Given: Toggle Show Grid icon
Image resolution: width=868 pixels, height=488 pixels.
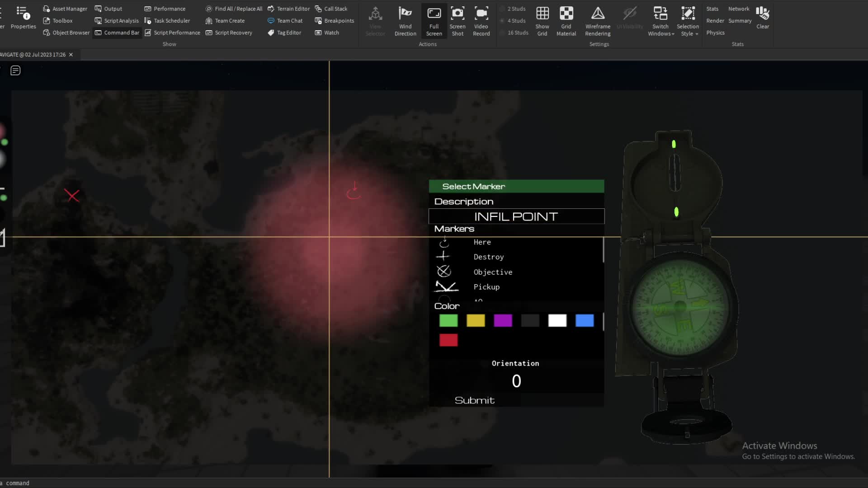Looking at the screenshot, I should point(542,20).
